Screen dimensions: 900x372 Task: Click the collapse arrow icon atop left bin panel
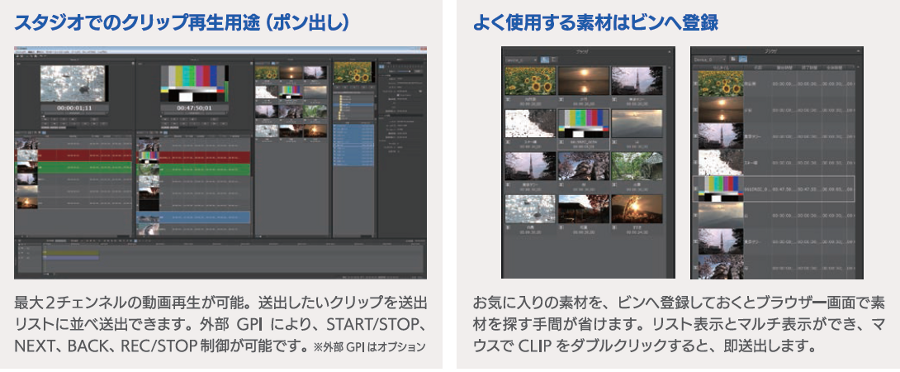[670, 51]
